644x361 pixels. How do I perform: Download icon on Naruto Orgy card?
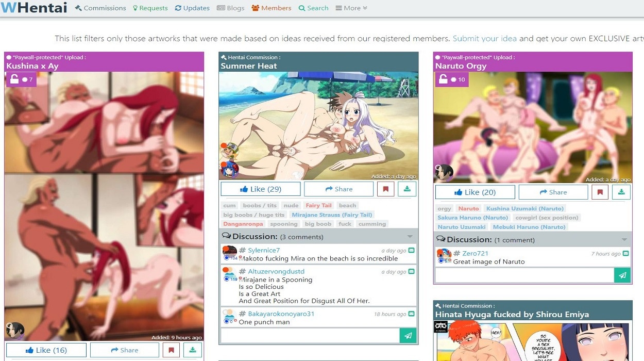click(621, 192)
